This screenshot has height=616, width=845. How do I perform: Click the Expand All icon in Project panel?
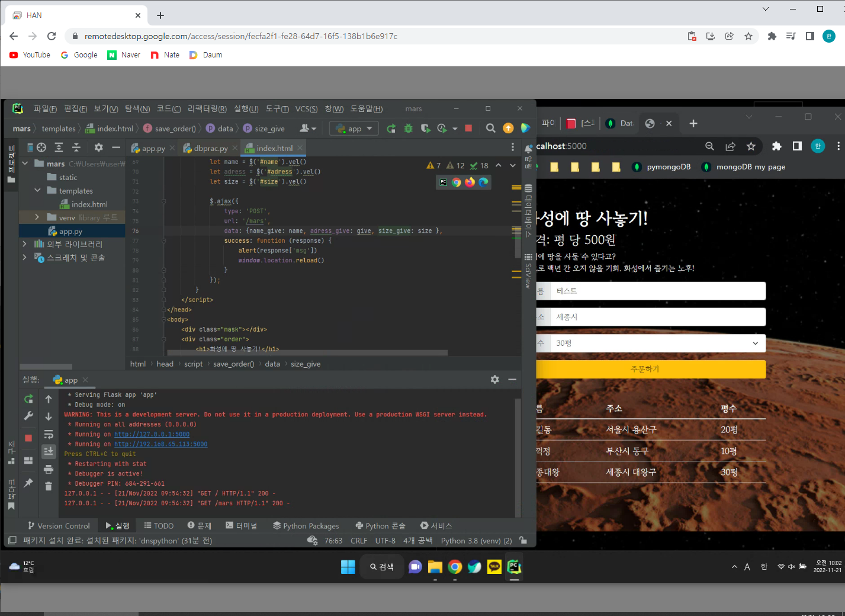(x=59, y=147)
